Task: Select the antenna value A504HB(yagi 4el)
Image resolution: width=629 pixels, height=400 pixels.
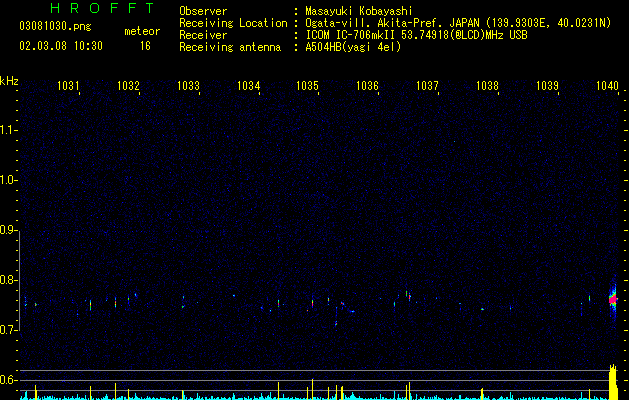Action: tap(353, 47)
